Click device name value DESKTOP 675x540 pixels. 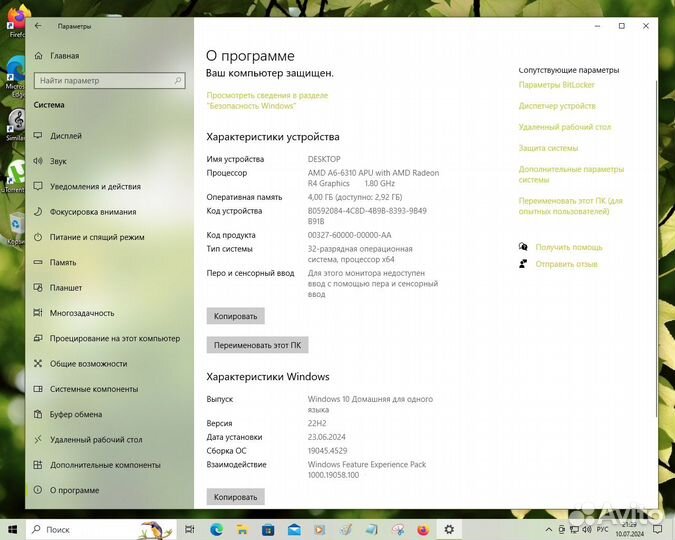pyautogui.click(x=324, y=159)
